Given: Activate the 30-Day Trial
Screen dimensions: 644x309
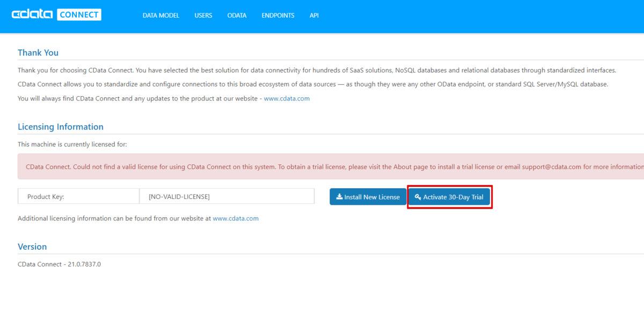Looking at the screenshot, I should click(450, 197).
